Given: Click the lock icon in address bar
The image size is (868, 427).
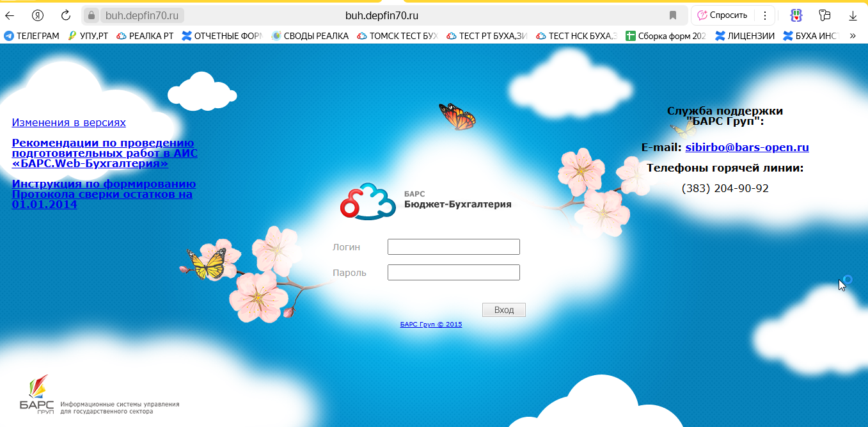Looking at the screenshot, I should [x=91, y=15].
